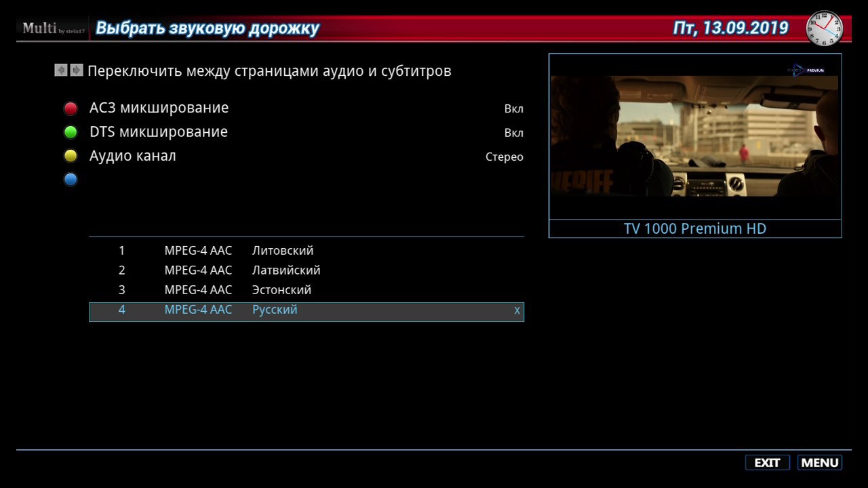Select audio track 3 Эстонский

pos(307,290)
